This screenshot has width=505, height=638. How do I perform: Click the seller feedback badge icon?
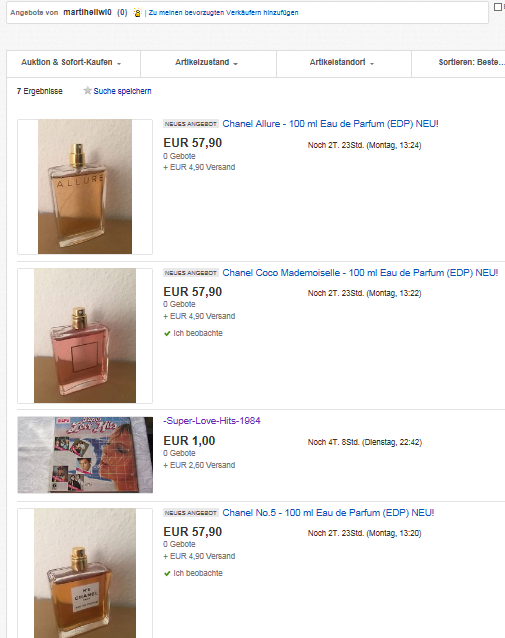138,13
